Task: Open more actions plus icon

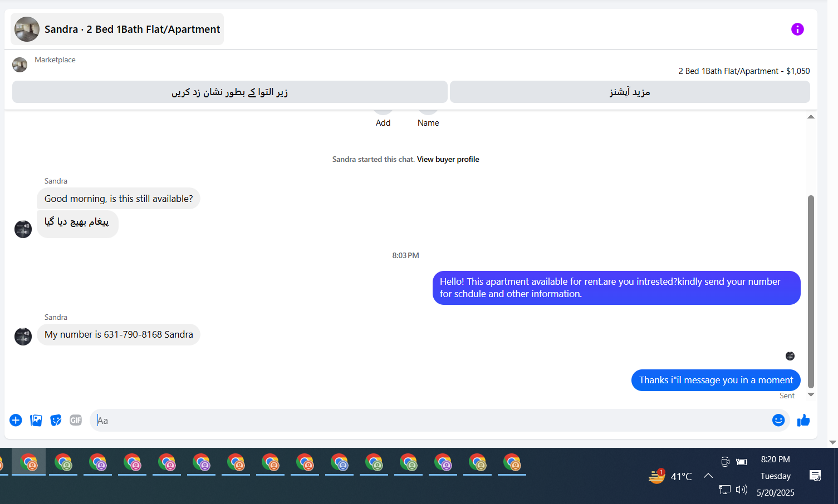Action: tap(16, 421)
